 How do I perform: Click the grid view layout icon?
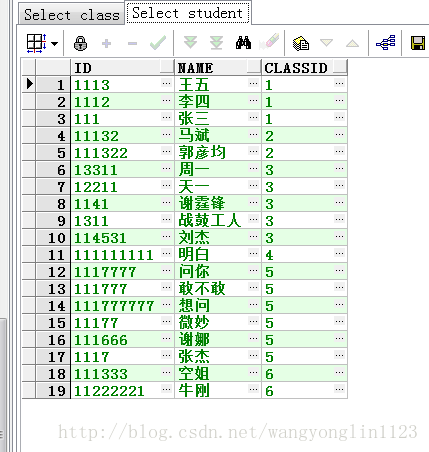[36, 43]
